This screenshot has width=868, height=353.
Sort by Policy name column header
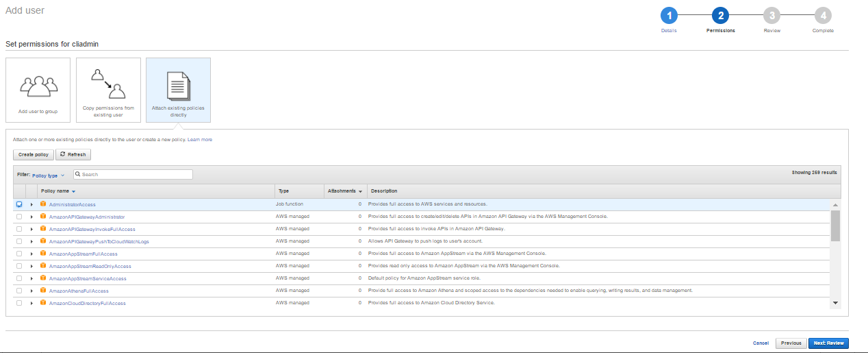click(58, 191)
